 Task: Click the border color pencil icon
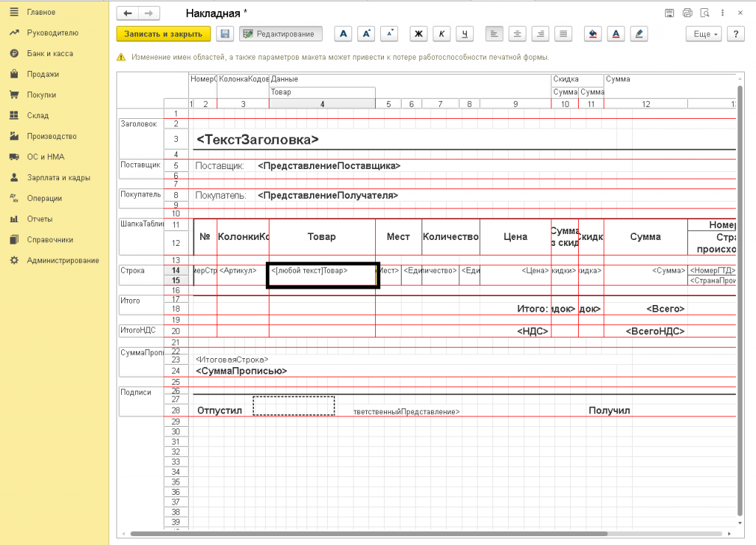click(639, 34)
